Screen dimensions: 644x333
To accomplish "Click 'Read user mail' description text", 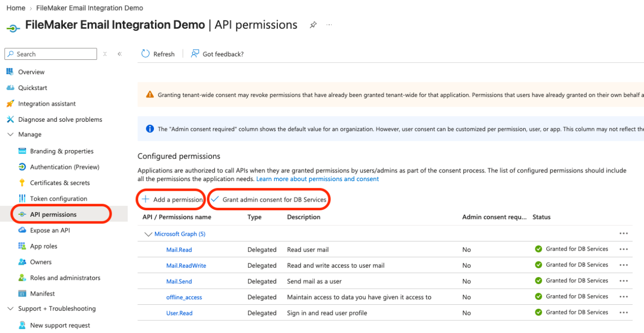I will tap(308, 249).
